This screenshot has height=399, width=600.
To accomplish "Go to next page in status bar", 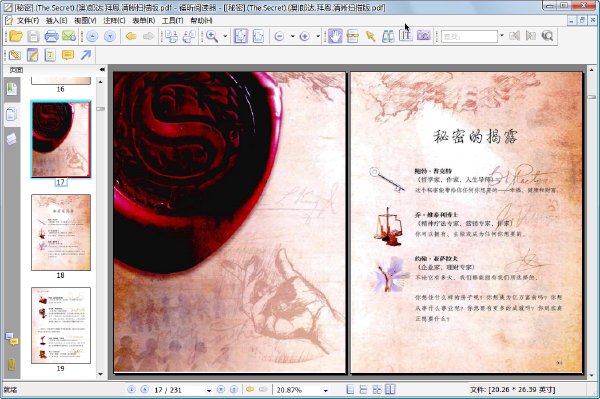I will [x=221, y=389].
